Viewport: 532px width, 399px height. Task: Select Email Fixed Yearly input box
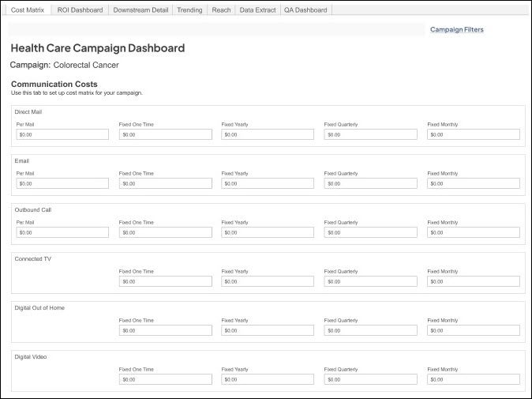click(x=268, y=183)
